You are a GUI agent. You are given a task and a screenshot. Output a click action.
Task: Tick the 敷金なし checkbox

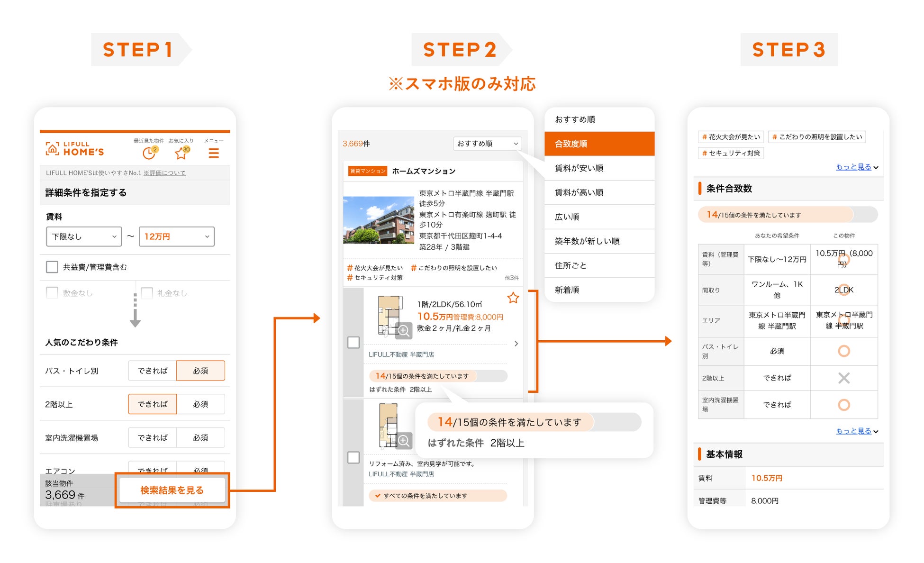click(x=52, y=293)
